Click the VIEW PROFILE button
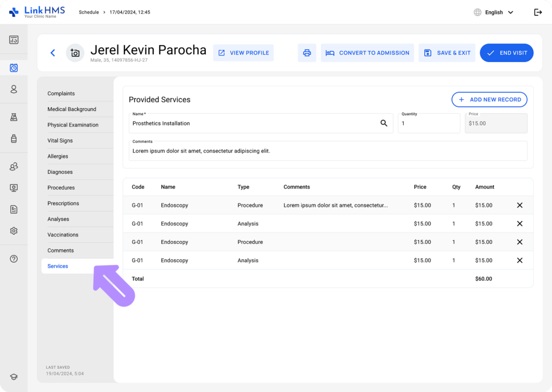Screen dimensions: 552x392 click(x=243, y=53)
